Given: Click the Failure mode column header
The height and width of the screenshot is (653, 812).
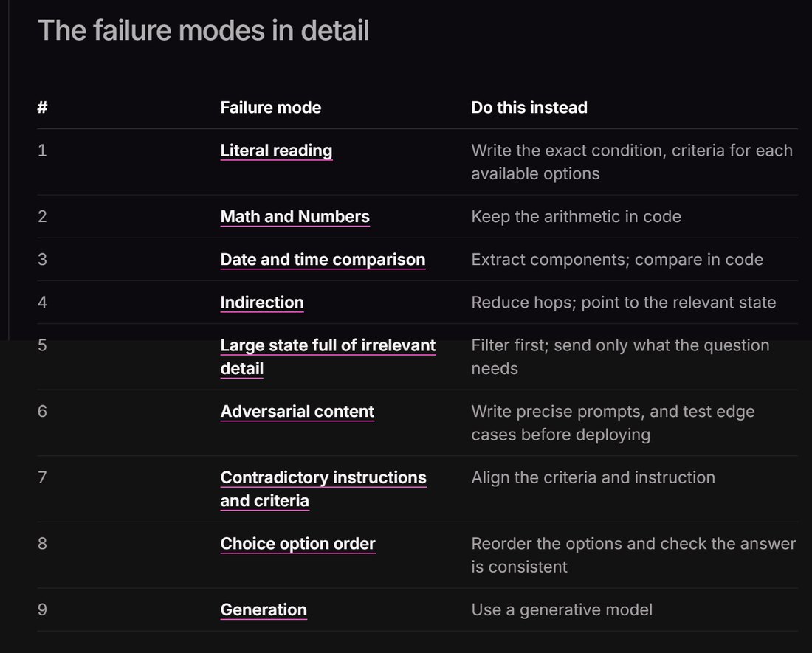Looking at the screenshot, I should [x=270, y=107].
